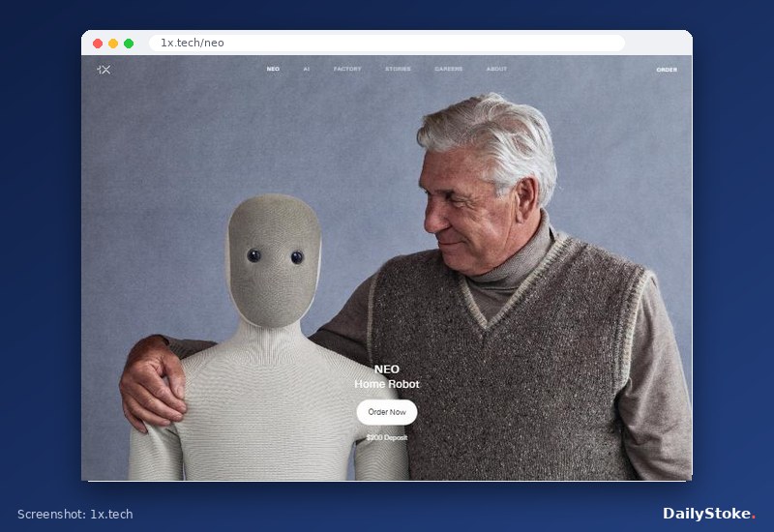Open the CAREERS nav link

point(449,69)
